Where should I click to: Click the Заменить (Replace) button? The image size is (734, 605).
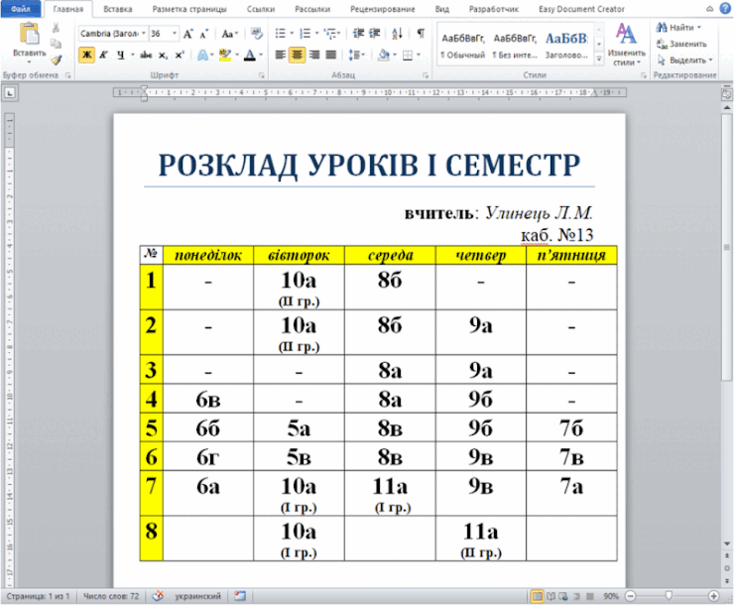[682, 44]
